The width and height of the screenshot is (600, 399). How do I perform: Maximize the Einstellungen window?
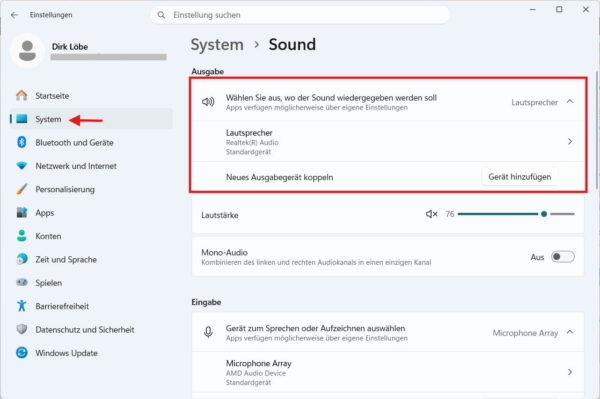[559, 10]
